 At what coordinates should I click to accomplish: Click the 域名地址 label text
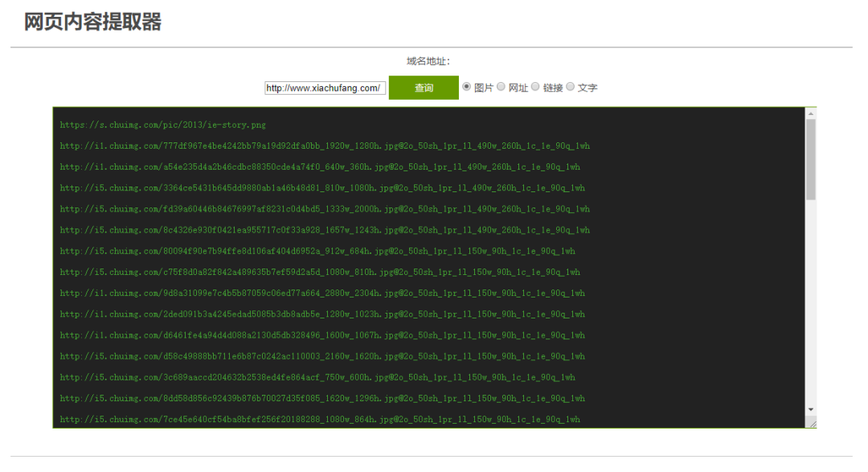(x=428, y=61)
